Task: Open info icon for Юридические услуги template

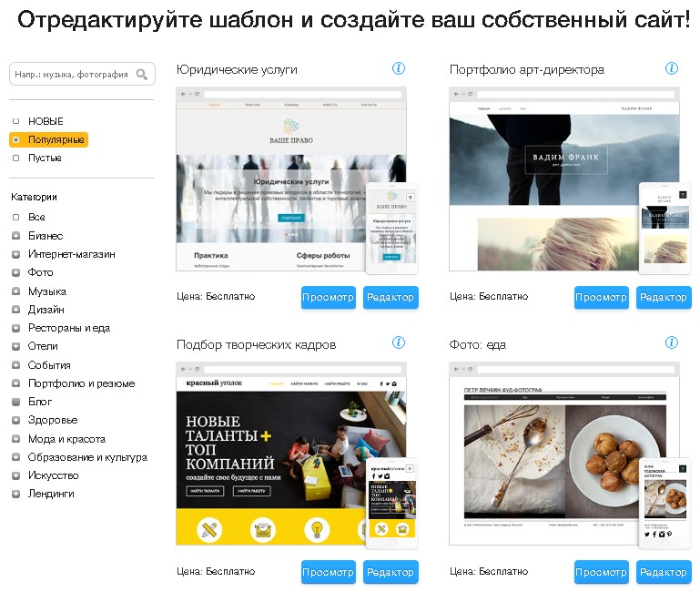Action: [x=398, y=68]
